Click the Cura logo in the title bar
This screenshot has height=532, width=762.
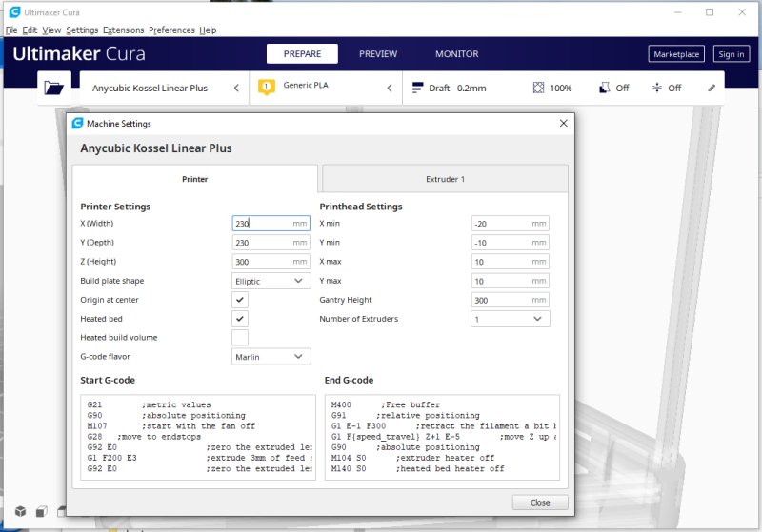coord(14,12)
